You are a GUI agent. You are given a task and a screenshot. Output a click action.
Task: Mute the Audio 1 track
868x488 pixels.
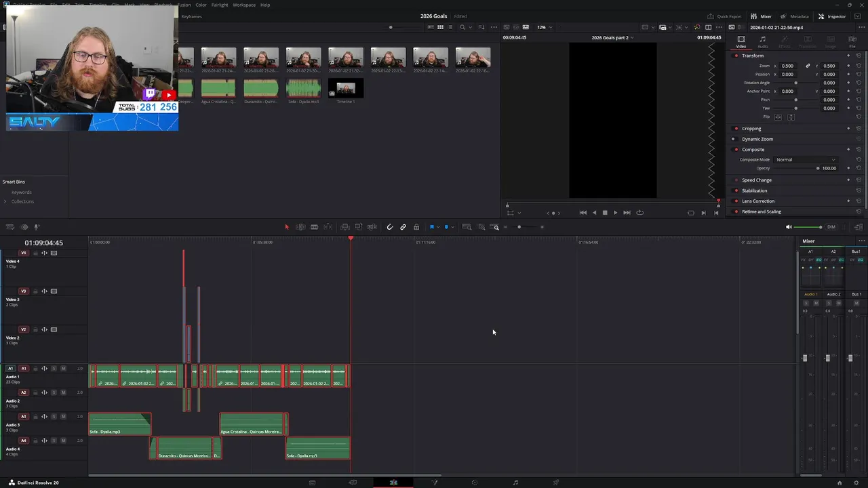coord(63,369)
